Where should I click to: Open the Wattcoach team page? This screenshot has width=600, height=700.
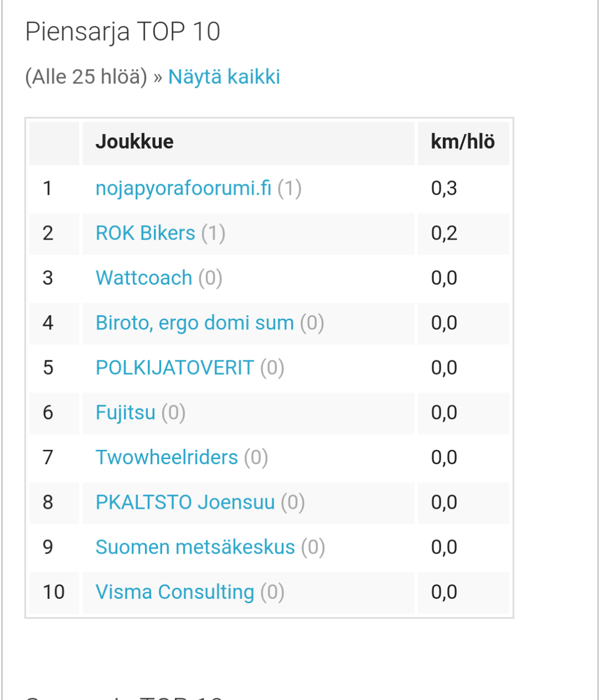(x=143, y=278)
